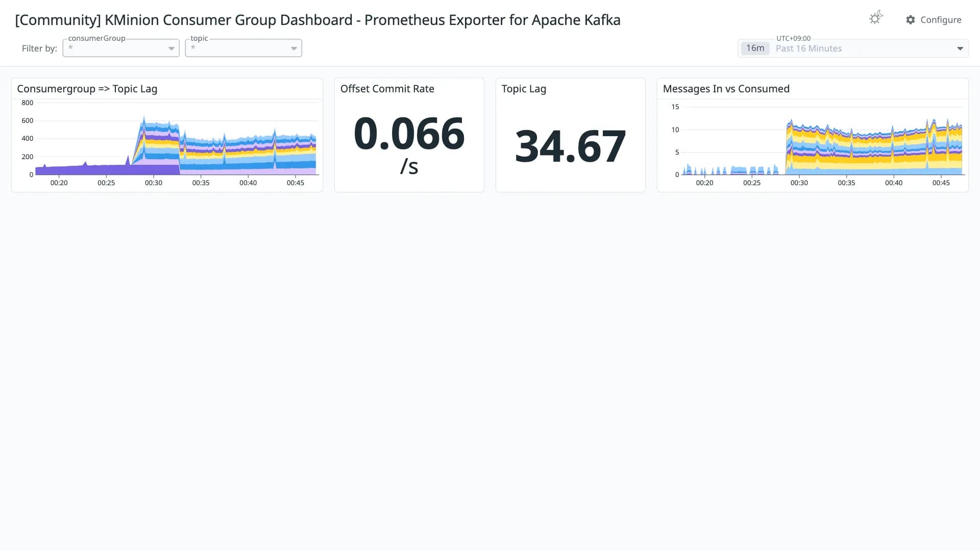
Task: Click the 15 y-axis label on Messages chart
Action: (675, 107)
